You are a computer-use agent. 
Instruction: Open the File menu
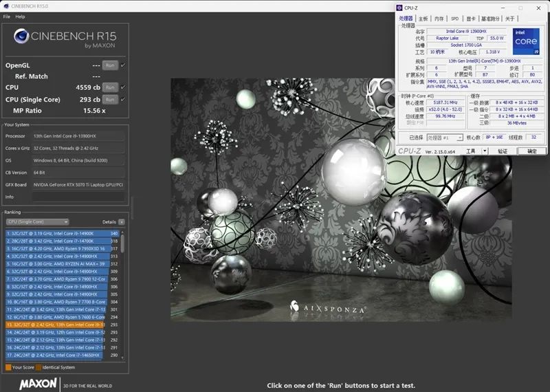(6, 17)
